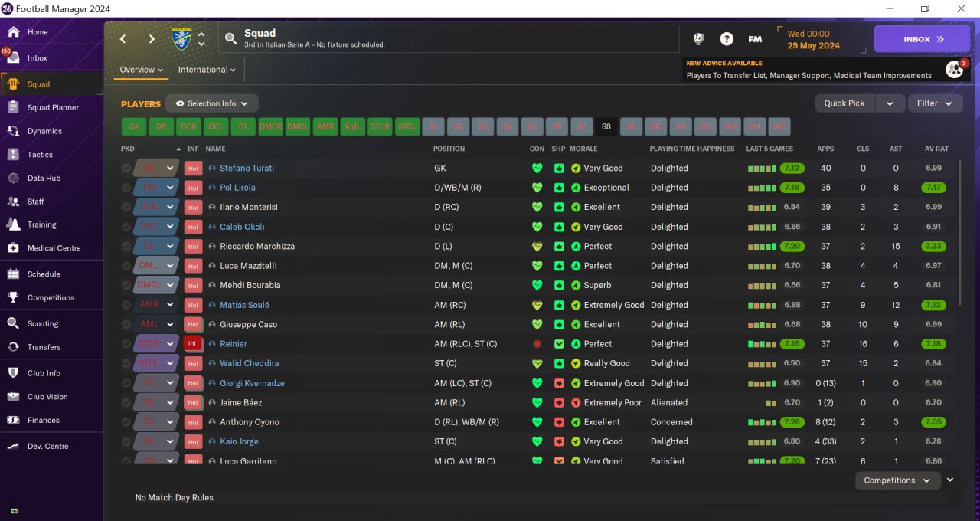The image size is (980, 521).
Task: Open the Competitions trophy icon
Action: tap(13, 297)
